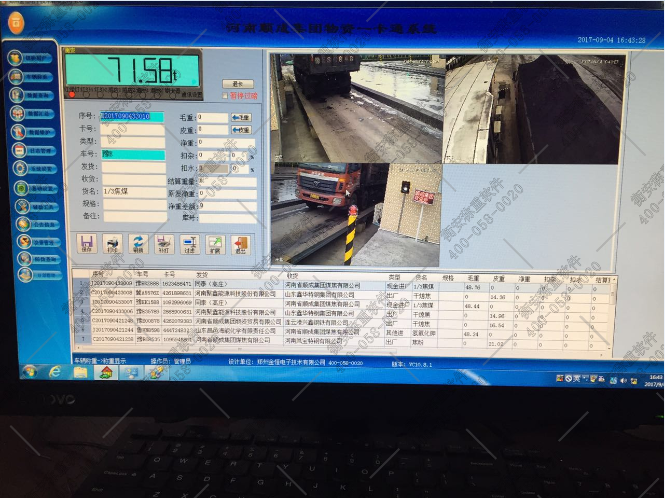Click the 货名 field showing 1/3焦煤
665x498 pixels.
click(132, 191)
